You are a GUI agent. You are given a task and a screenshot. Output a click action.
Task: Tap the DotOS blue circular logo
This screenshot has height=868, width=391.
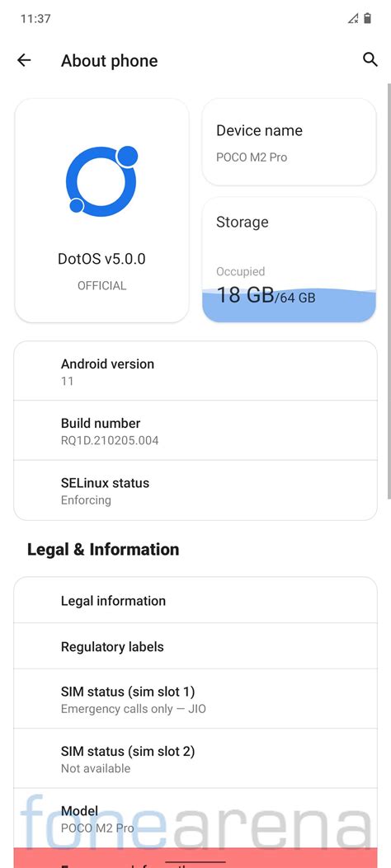[x=101, y=180]
